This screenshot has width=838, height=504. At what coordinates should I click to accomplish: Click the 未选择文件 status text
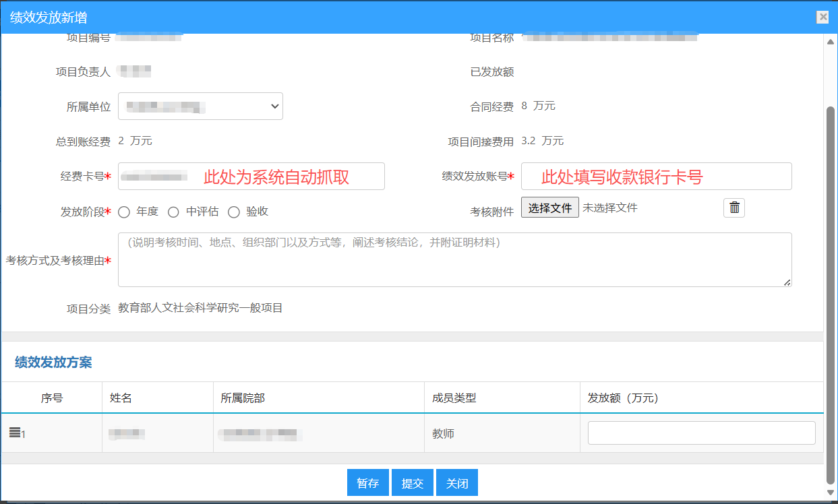point(610,208)
